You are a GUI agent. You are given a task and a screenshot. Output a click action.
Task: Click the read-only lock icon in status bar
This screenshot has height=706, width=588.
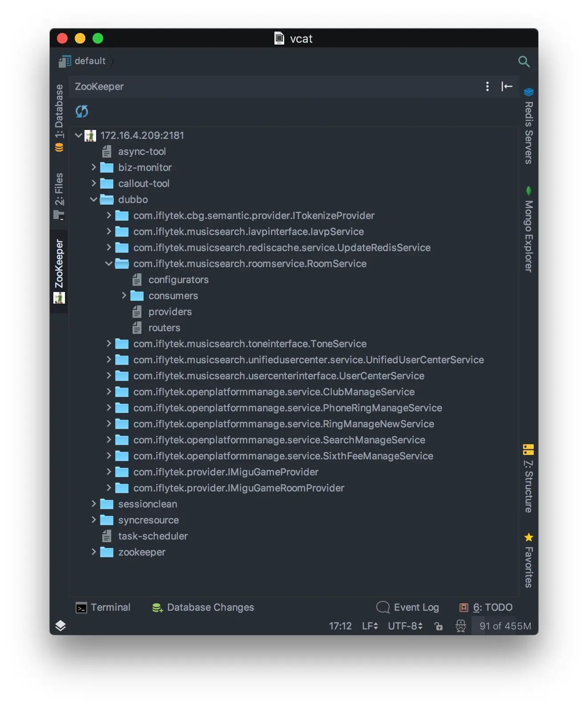pyautogui.click(x=439, y=626)
